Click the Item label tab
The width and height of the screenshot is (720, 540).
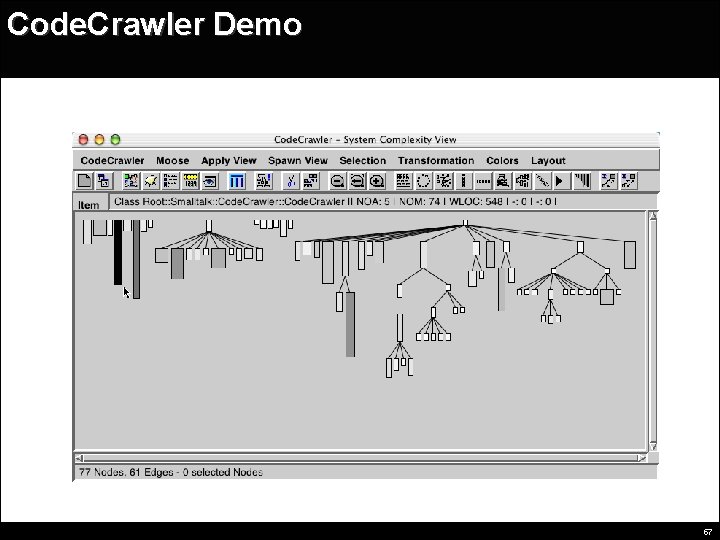[90, 202]
